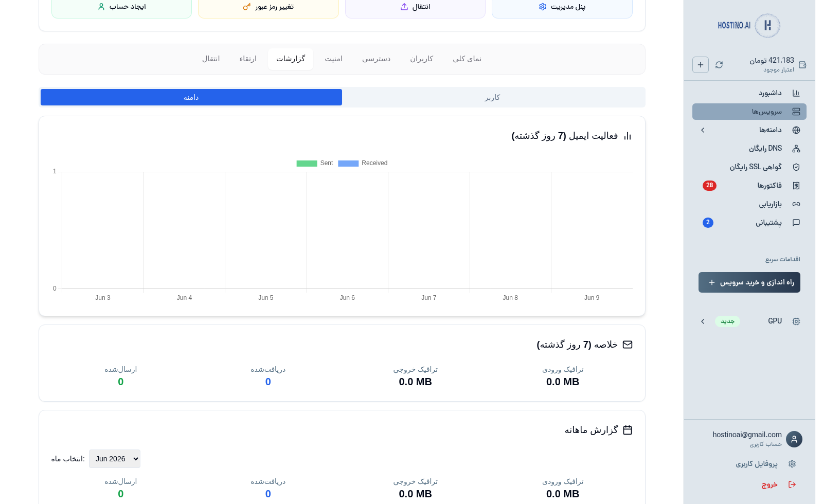The height and width of the screenshot is (504, 823).
Task: Open the ارتقاء tab
Action: 248,59
